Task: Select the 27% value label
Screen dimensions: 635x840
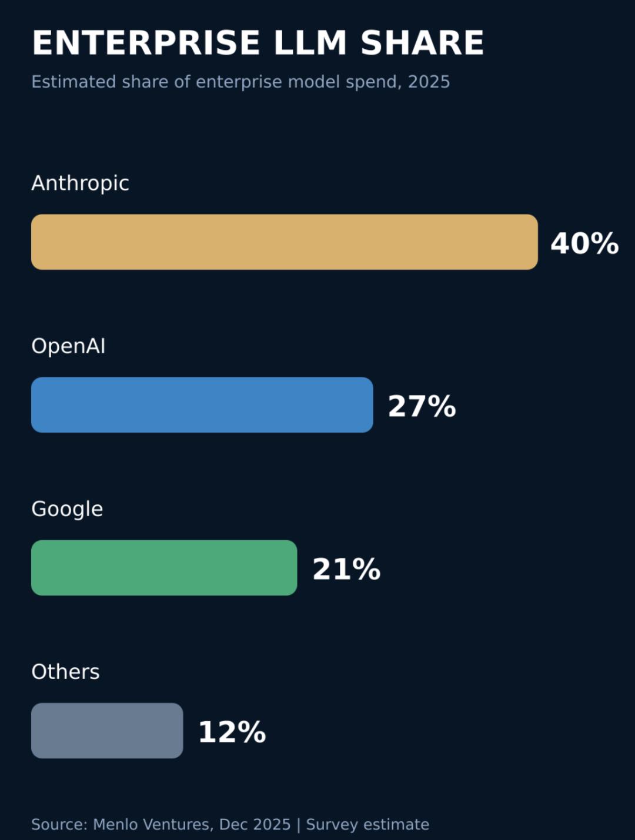Action: pyautogui.click(x=422, y=406)
